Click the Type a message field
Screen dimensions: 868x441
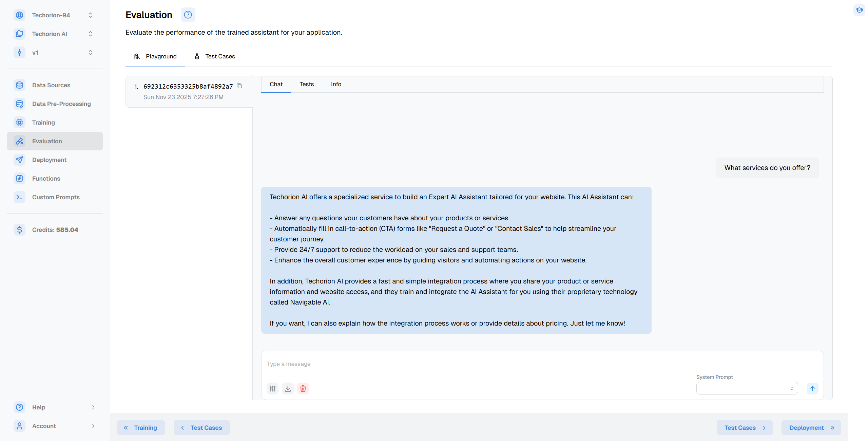pyautogui.click(x=475, y=364)
